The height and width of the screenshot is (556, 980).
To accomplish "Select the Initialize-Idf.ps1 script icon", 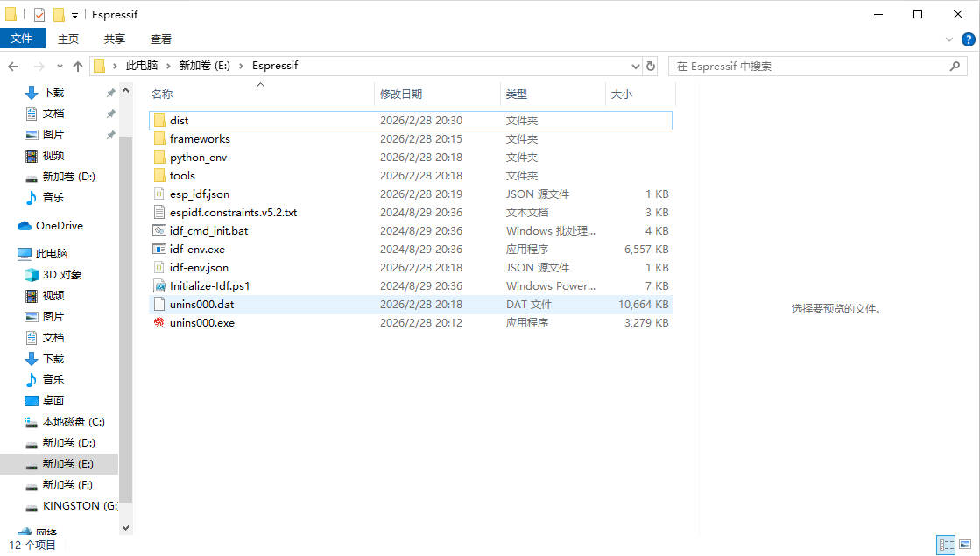I will [159, 286].
